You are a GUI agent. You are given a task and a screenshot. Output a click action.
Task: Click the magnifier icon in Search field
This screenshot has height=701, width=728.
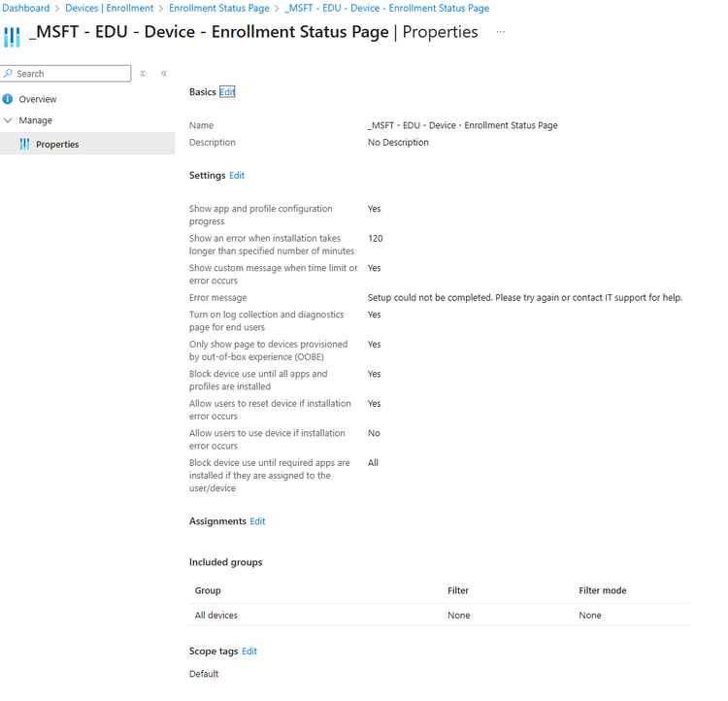click(x=9, y=74)
